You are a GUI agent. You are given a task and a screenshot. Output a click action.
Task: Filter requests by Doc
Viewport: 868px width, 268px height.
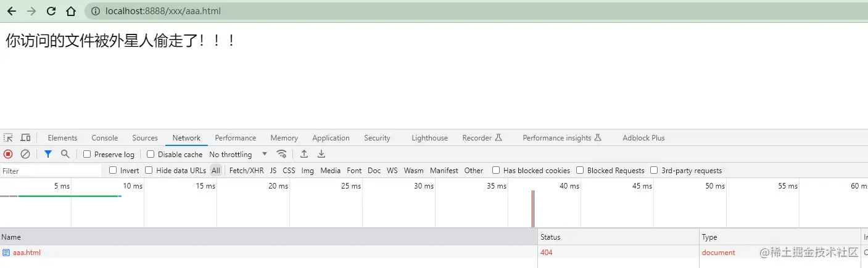pyautogui.click(x=374, y=171)
